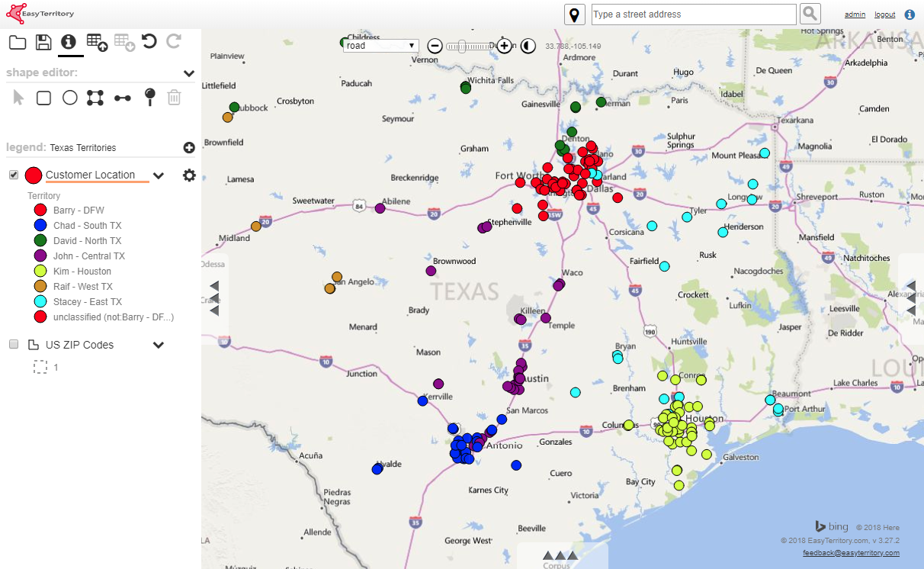Open a project with the folder icon
The image size is (924, 569).
[17, 43]
